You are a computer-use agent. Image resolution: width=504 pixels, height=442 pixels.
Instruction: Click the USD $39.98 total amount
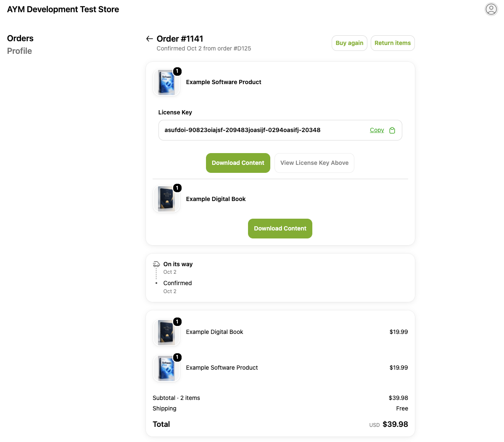[388, 424]
